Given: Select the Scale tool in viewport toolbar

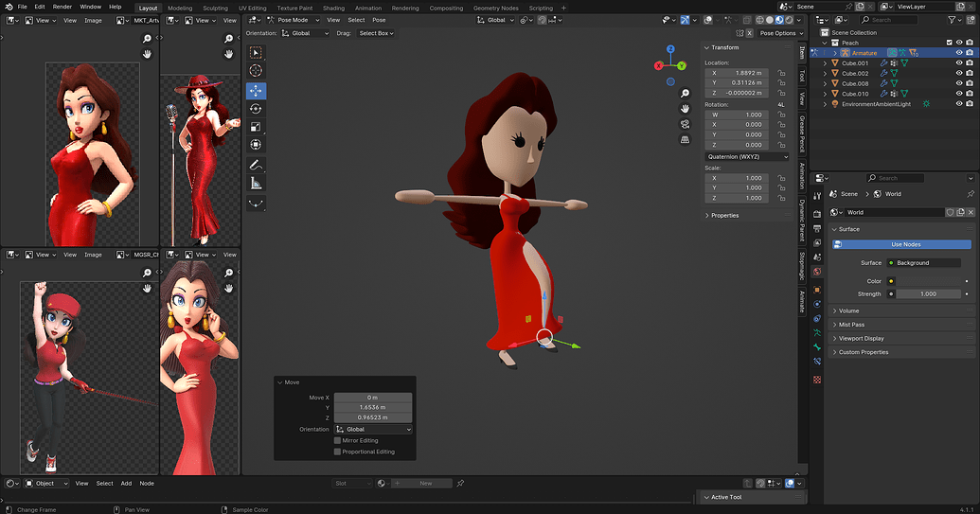Looking at the screenshot, I should click(x=256, y=127).
